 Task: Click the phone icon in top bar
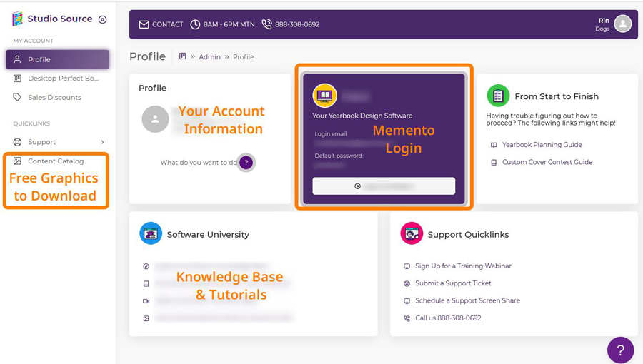266,24
